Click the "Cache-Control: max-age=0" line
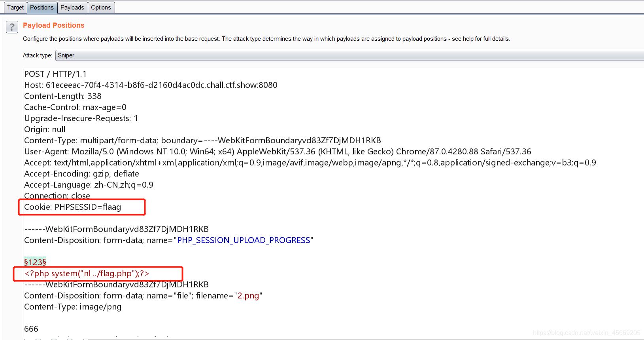 tap(76, 107)
